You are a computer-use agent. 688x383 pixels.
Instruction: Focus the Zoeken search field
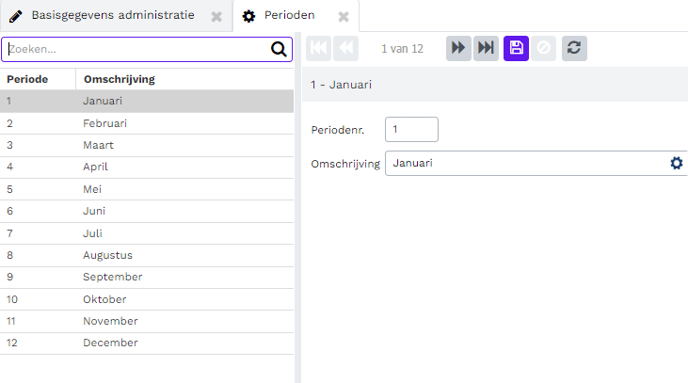pos(137,49)
